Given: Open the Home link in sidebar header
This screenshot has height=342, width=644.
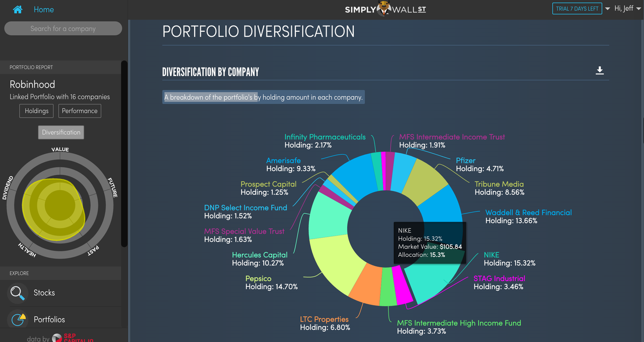Looking at the screenshot, I should (x=44, y=10).
